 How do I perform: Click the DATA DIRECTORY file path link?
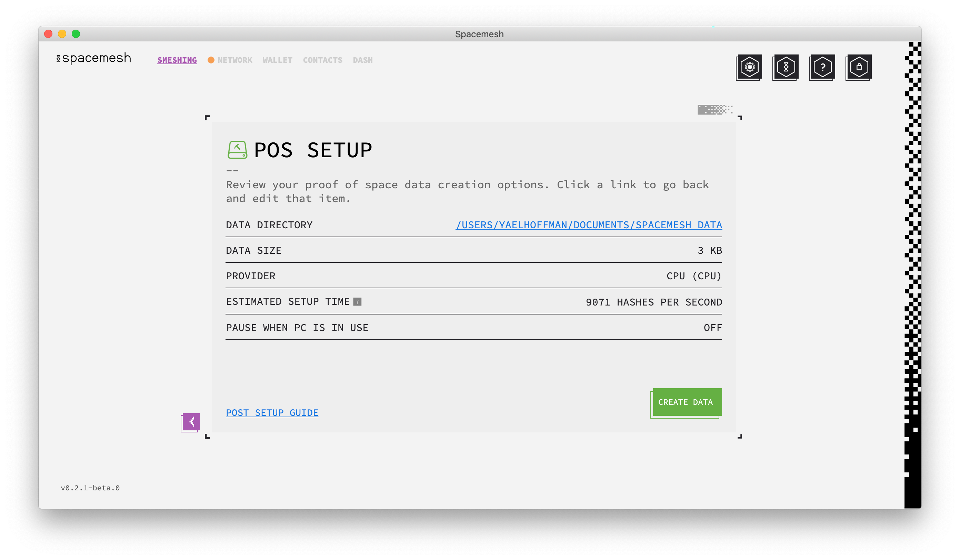click(589, 225)
